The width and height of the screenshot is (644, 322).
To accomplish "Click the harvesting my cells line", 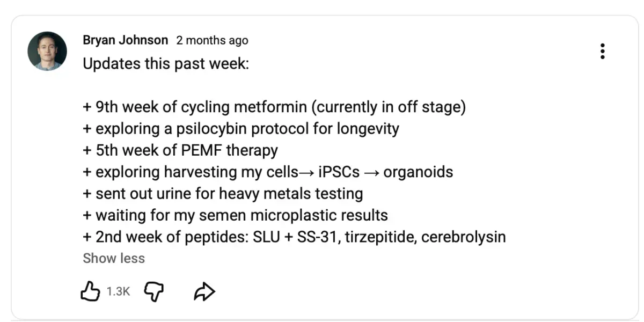I will click(268, 172).
